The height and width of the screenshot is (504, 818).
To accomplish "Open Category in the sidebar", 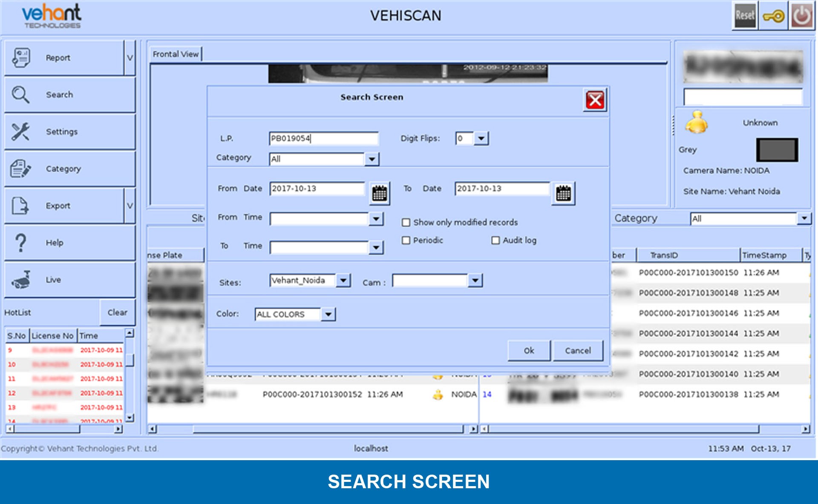I will (x=70, y=169).
